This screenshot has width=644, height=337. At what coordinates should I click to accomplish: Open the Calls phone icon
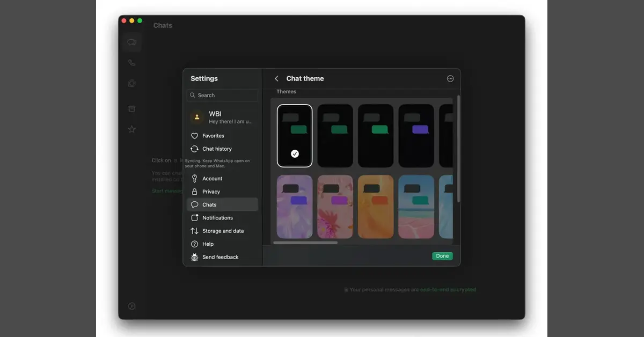pos(131,63)
